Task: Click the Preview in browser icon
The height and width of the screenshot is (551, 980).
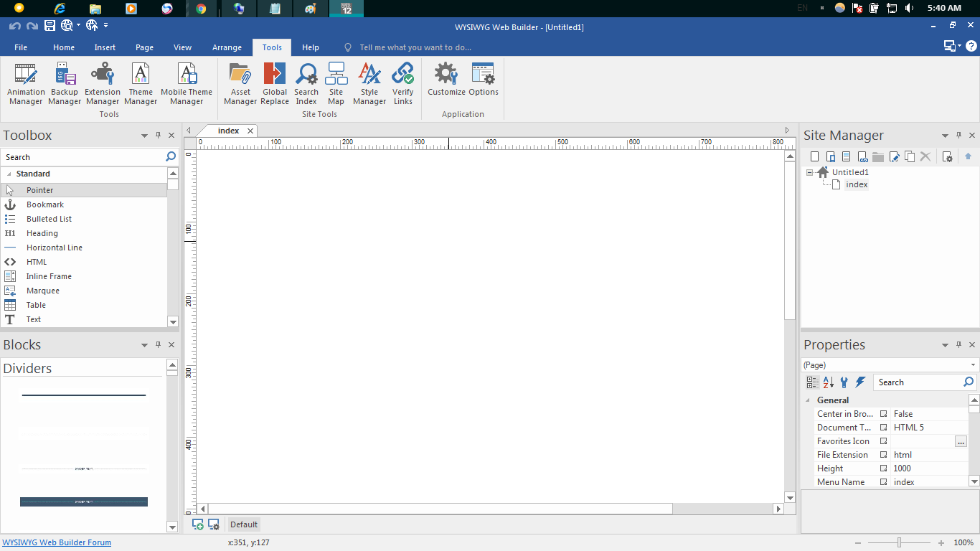Action: [67, 26]
